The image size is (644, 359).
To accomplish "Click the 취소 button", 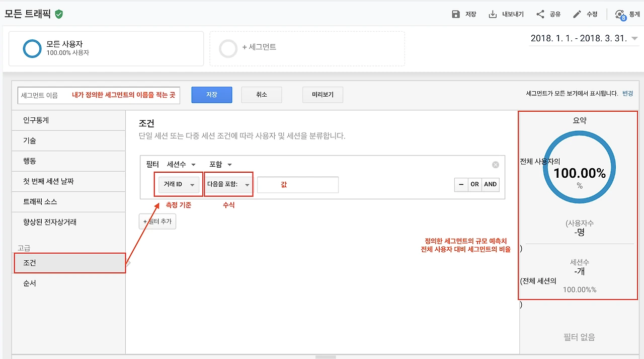I will click(x=262, y=95).
